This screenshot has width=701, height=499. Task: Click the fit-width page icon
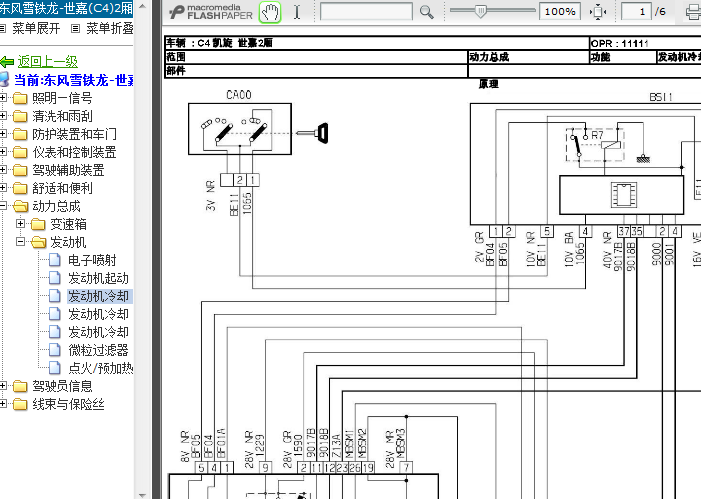point(598,12)
